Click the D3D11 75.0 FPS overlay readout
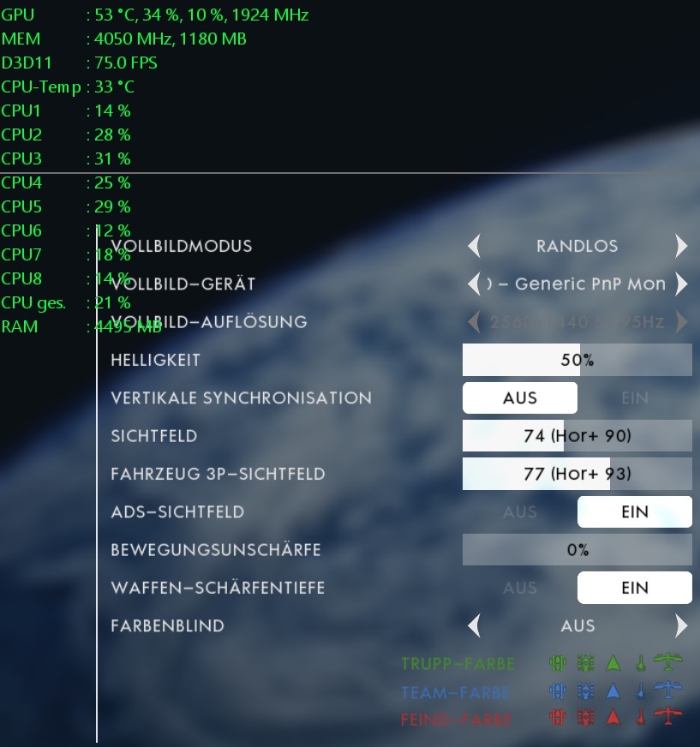Viewport: 700px width, 747px height. click(x=79, y=63)
